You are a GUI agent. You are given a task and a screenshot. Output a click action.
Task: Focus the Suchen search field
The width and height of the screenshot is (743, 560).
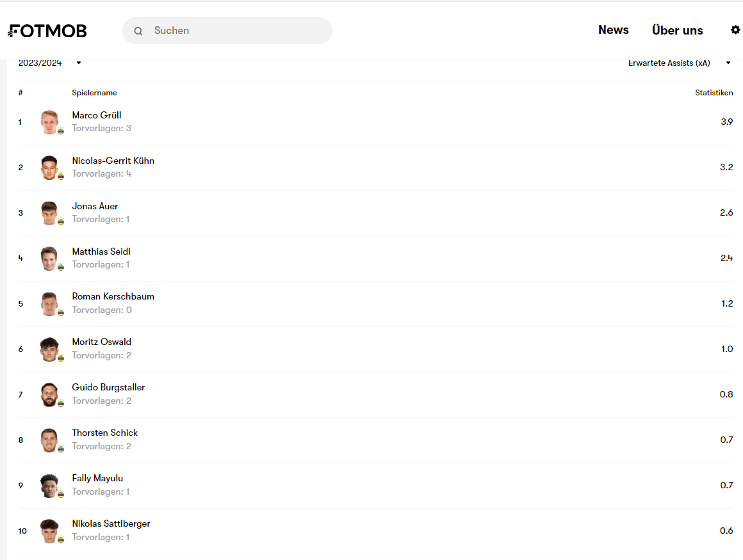click(227, 31)
